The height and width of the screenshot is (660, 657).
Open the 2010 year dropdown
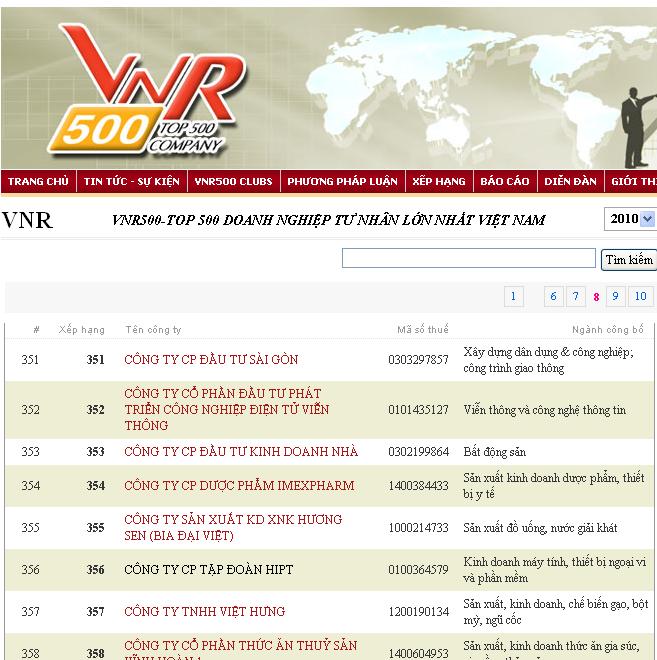pyautogui.click(x=630, y=219)
